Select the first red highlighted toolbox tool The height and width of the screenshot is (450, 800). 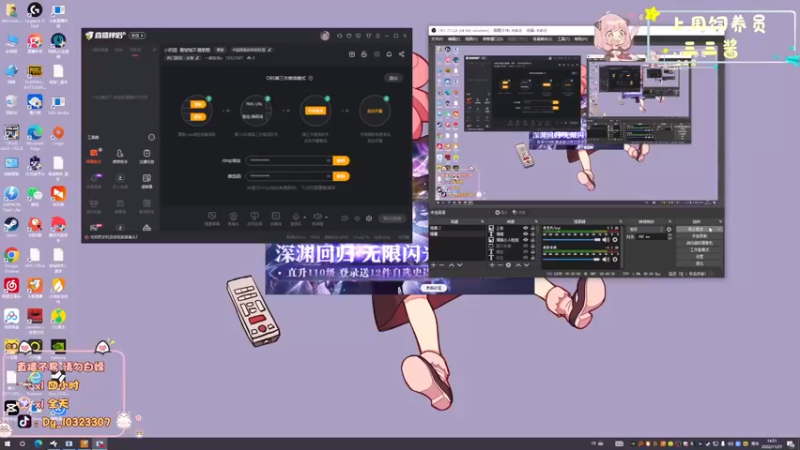pyautogui.click(x=94, y=156)
